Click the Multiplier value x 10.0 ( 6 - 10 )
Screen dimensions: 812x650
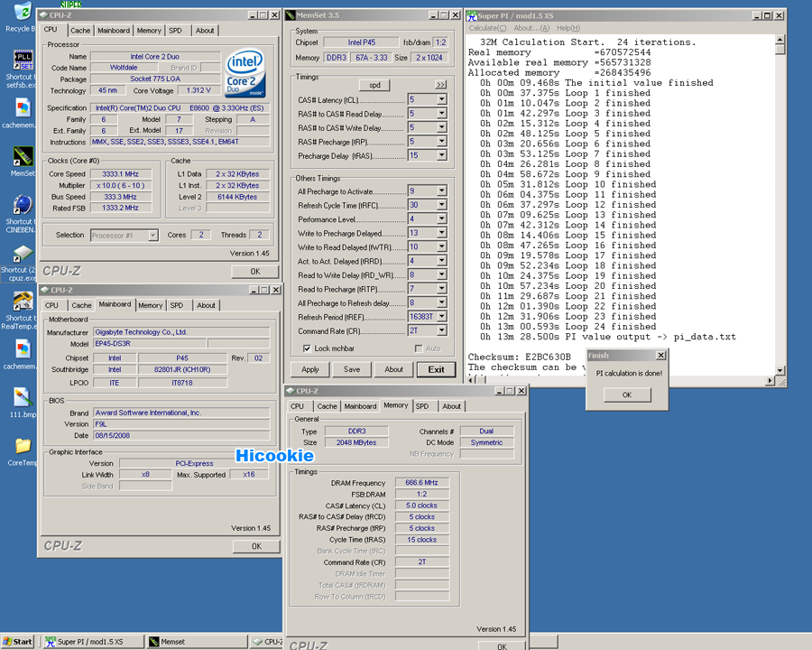pyautogui.click(x=121, y=186)
